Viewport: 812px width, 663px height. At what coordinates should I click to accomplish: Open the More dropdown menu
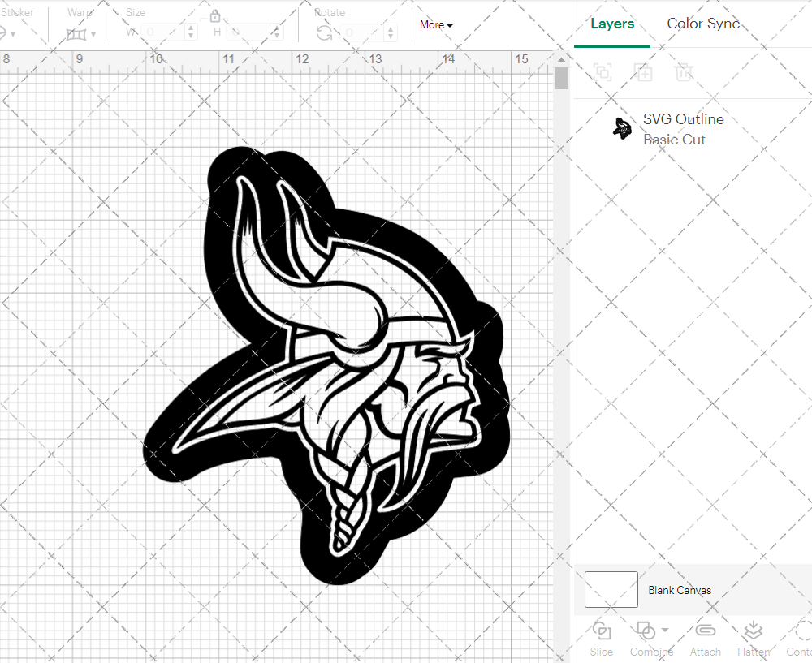pos(436,25)
